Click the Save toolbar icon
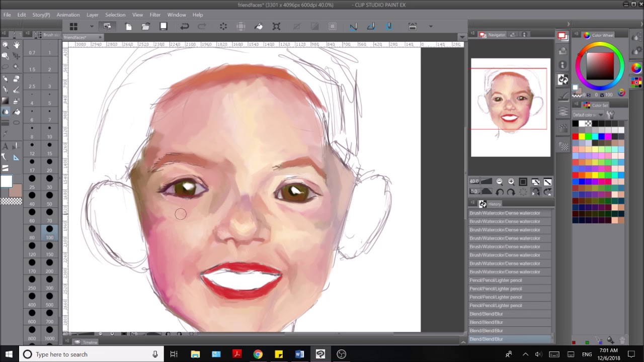This screenshot has width=644, height=362. click(164, 26)
